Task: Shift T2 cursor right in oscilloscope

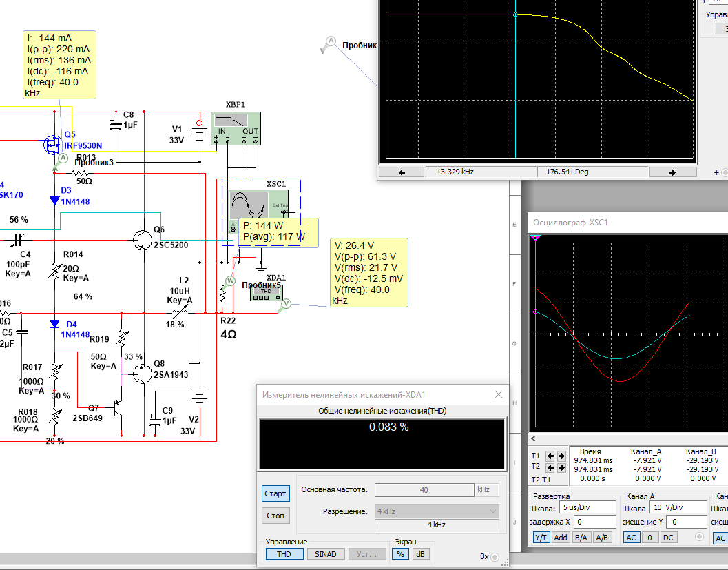Action: coord(561,467)
